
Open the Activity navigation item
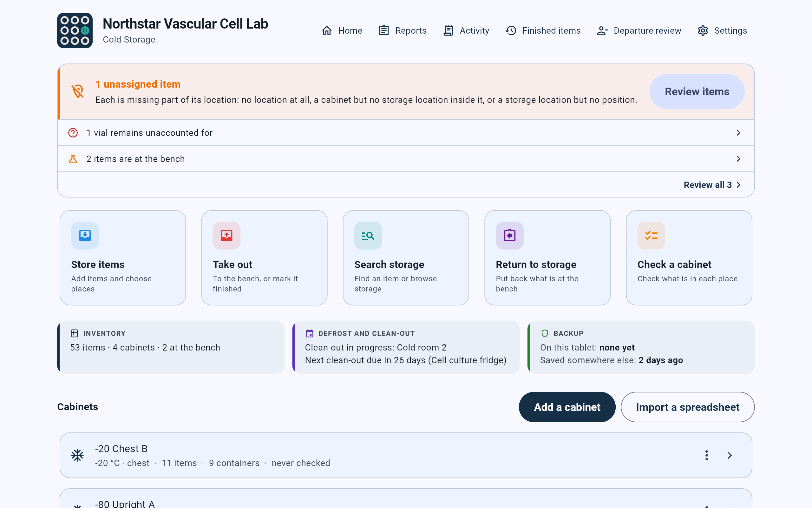tap(466, 30)
